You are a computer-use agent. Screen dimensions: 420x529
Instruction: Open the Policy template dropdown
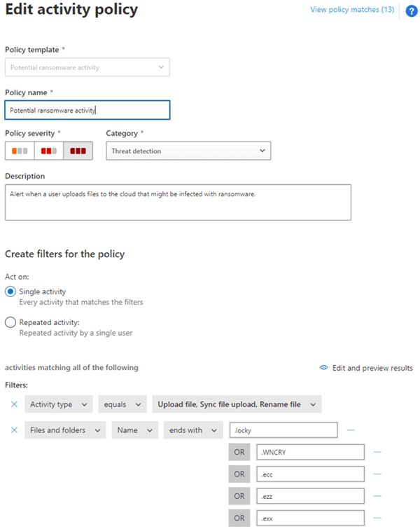pos(87,67)
